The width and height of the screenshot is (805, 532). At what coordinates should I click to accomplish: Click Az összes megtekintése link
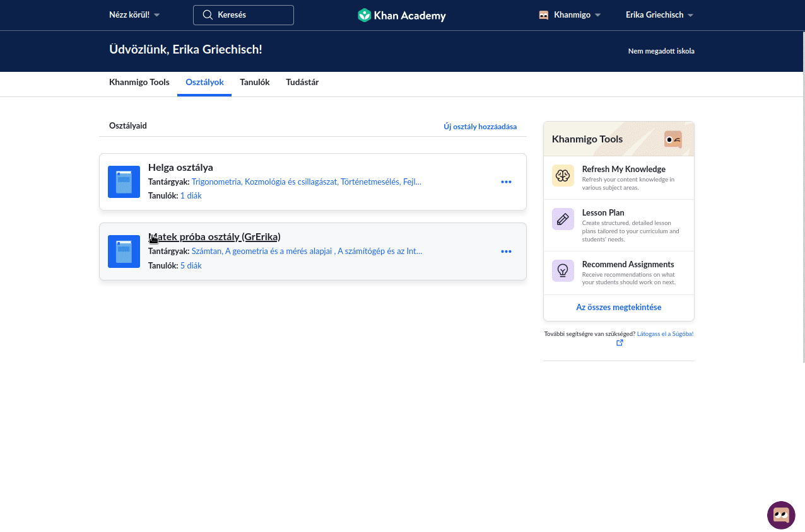619,308
